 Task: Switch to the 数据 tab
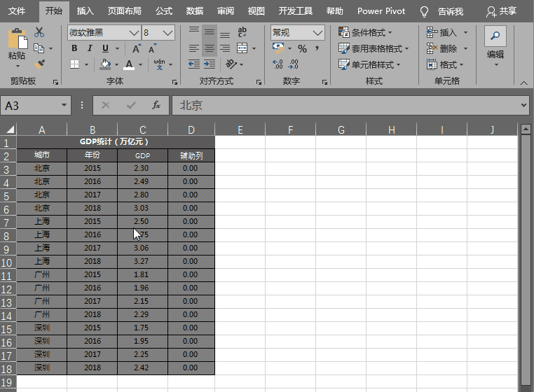(194, 11)
